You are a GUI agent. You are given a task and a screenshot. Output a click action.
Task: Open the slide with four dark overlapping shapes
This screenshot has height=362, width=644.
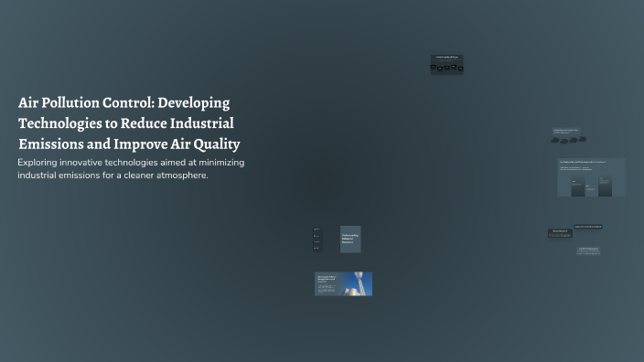[569, 136]
